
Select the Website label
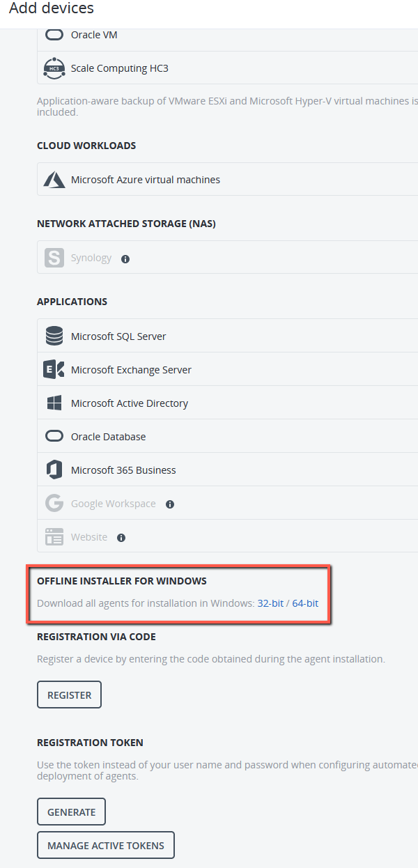point(89,537)
